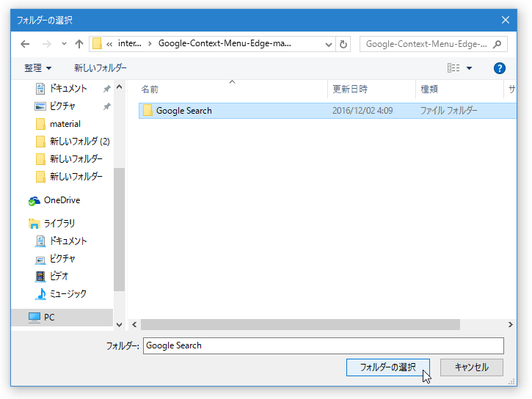Screen dimensions: 532x399
Task: Expand the chevron after inter... breadcrumb
Action: pos(150,44)
